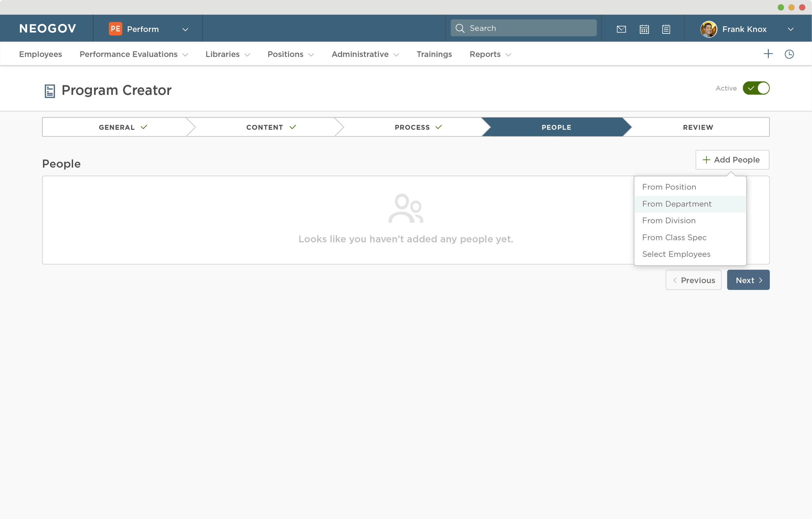Choose From Division in dropdown
The image size is (812, 519).
pos(690,221)
